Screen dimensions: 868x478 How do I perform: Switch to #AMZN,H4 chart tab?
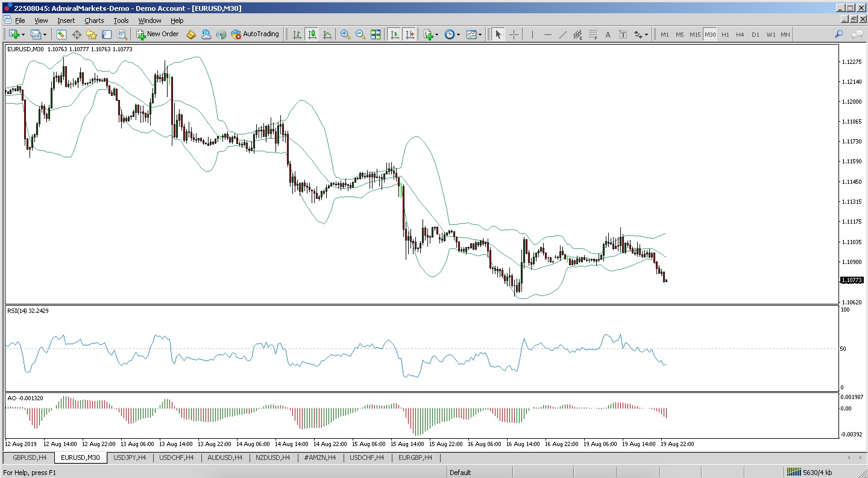[319, 458]
